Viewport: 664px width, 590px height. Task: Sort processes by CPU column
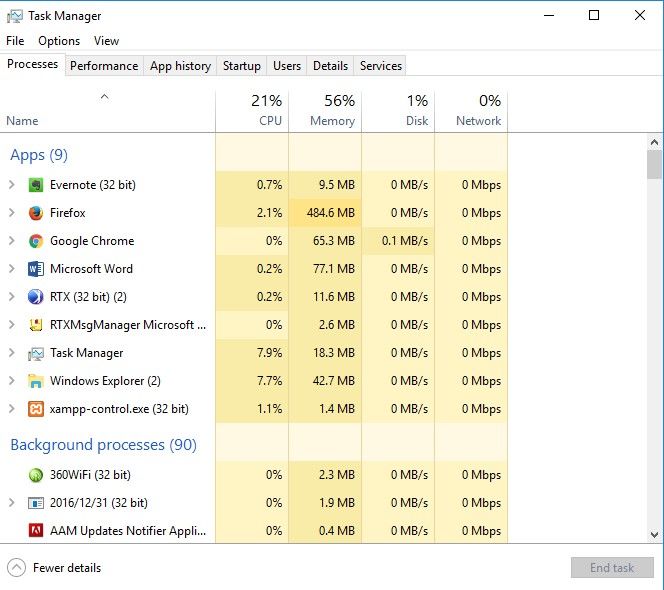[x=252, y=111]
